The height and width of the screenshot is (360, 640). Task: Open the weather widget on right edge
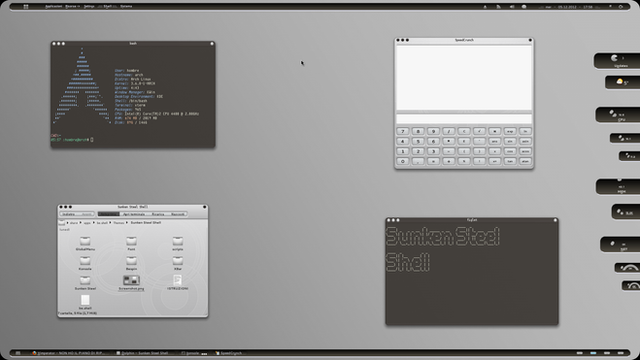(x=622, y=82)
